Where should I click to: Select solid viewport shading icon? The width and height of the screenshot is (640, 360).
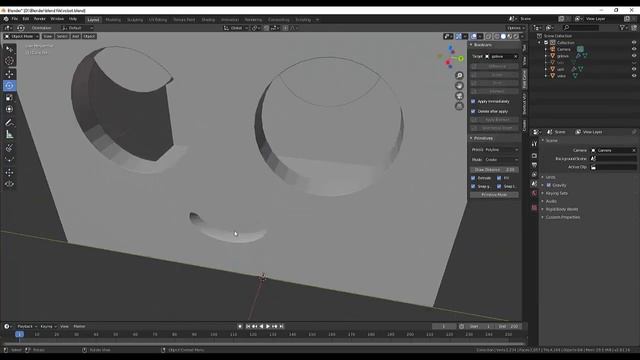point(503,36)
